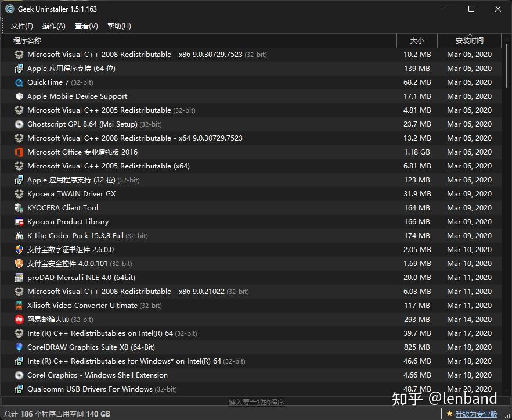Viewport: 512px width, 420px height.
Task: Select the 网易邮箱大师 program name
Action: (48, 320)
